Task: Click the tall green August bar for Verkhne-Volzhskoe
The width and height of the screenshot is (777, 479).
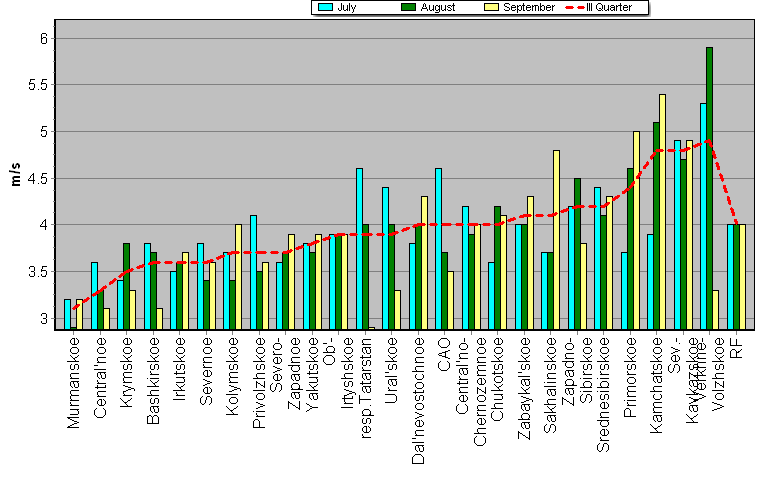Action: 710,189
